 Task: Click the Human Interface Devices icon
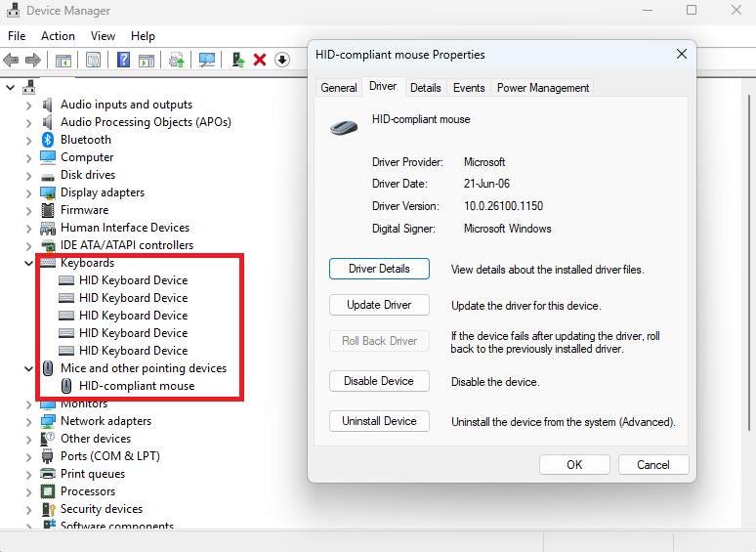pyautogui.click(x=48, y=228)
